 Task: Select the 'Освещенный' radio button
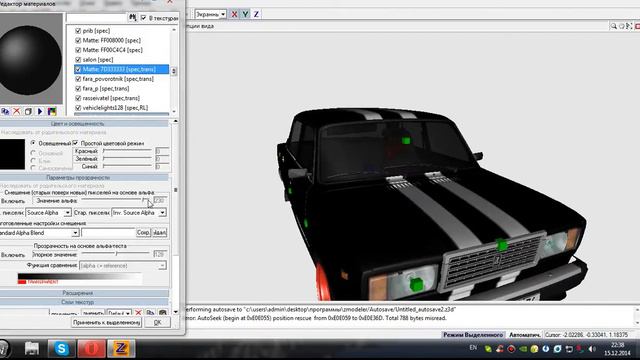tap(33, 143)
